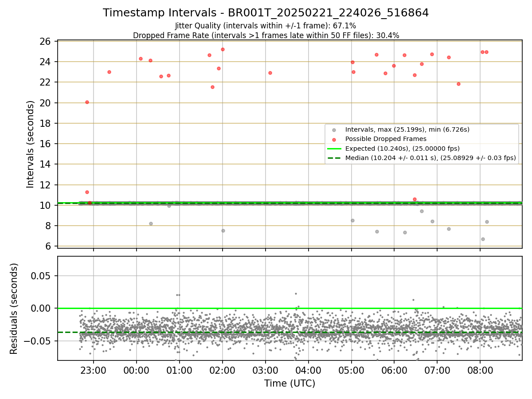Click the "Dropped Frame Rate" 30.4% subtitle line
Viewport: 532px width, 399px height.
266,35
